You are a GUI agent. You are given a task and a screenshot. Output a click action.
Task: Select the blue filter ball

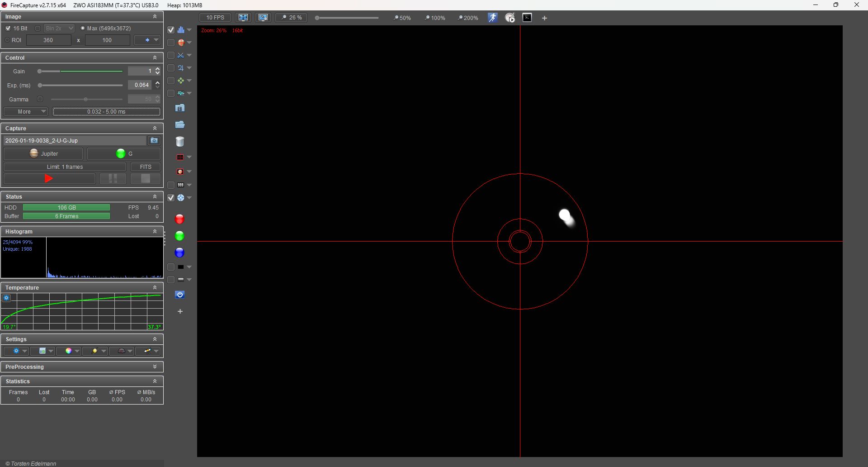click(179, 253)
